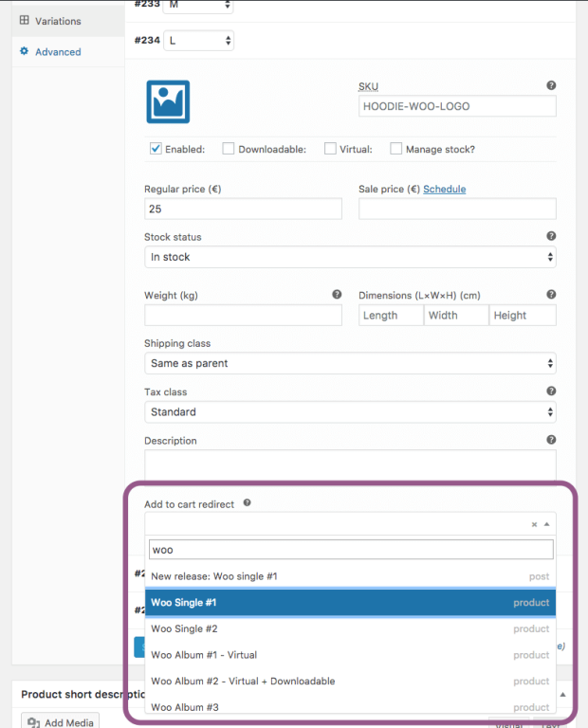
Task: Click the Regular price field
Action: click(x=243, y=209)
